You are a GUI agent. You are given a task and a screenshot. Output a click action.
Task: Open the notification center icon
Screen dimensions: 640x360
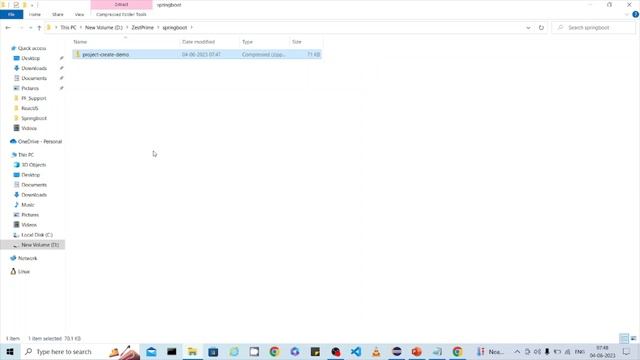tap(627, 352)
